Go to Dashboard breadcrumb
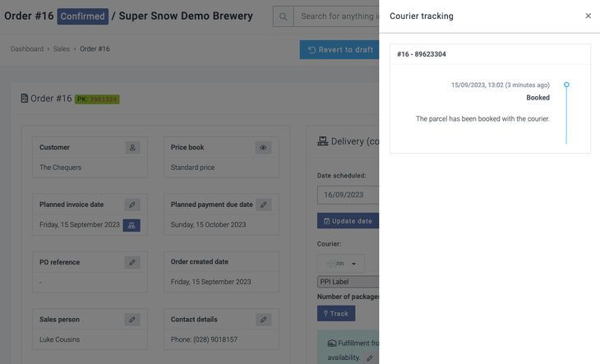This screenshot has height=364, width=600. [x=27, y=49]
